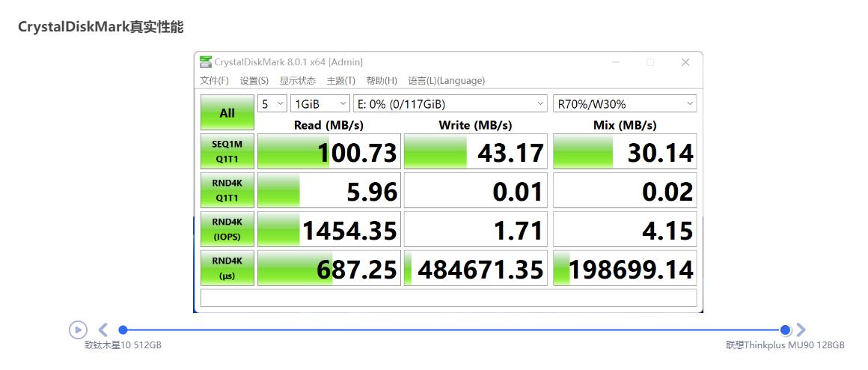Open the 主题(T) menu
868x370 pixels.
pyautogui.click(x=341, y=81)
